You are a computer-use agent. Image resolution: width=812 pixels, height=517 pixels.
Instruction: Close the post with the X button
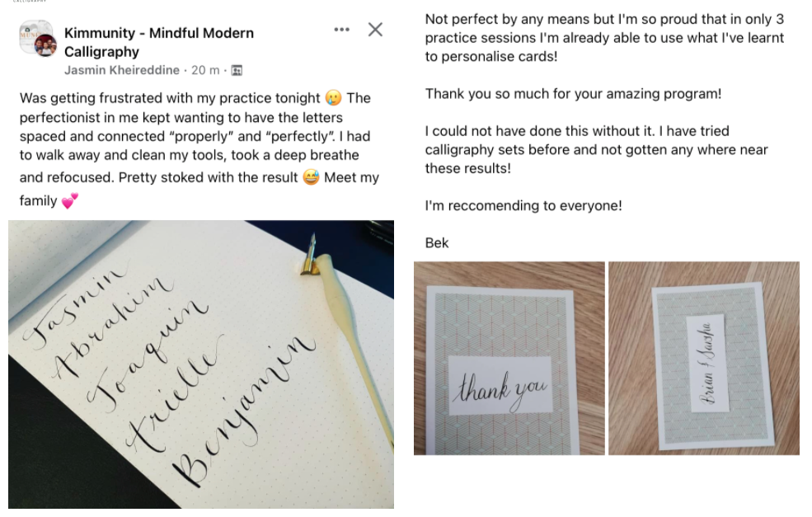[375, 30]
